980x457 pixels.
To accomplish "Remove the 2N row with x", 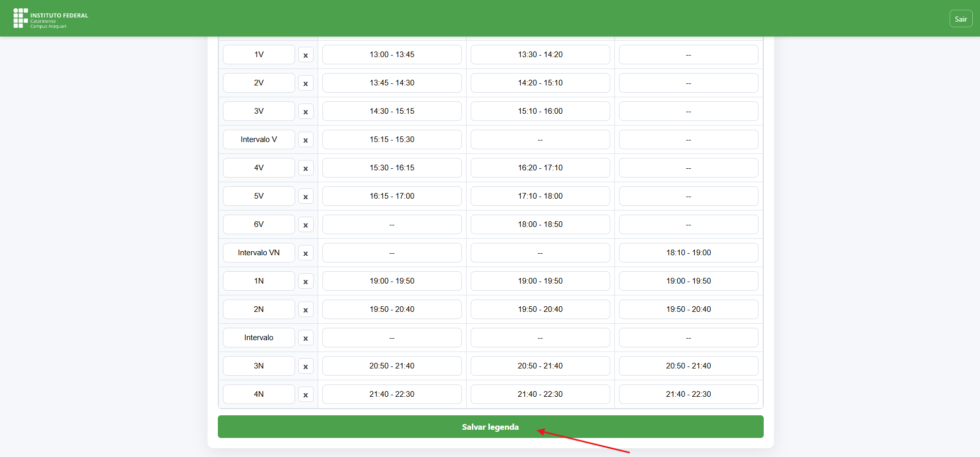I will pos(305,310).
